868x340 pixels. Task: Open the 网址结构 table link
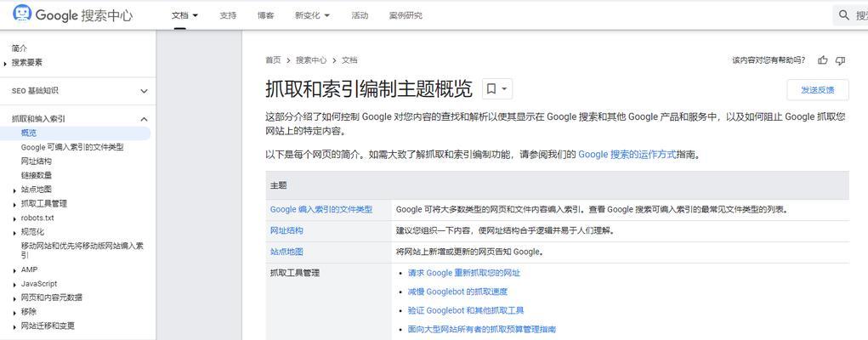point(286,230)
